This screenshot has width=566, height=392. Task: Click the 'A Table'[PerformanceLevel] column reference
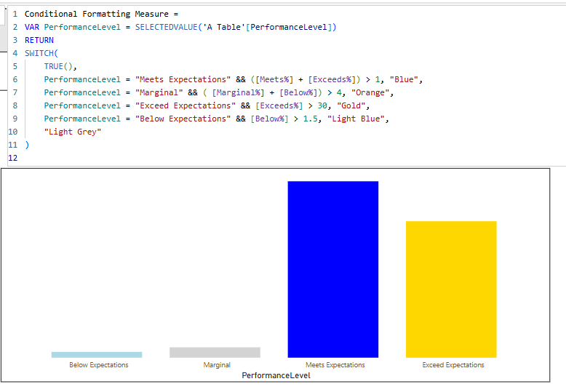[267, 27]
